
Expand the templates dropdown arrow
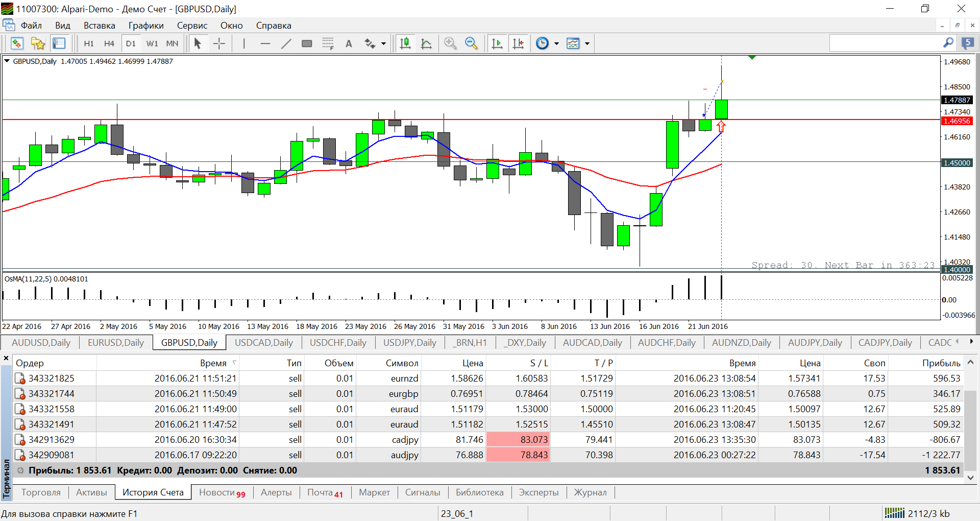(587, 43)
